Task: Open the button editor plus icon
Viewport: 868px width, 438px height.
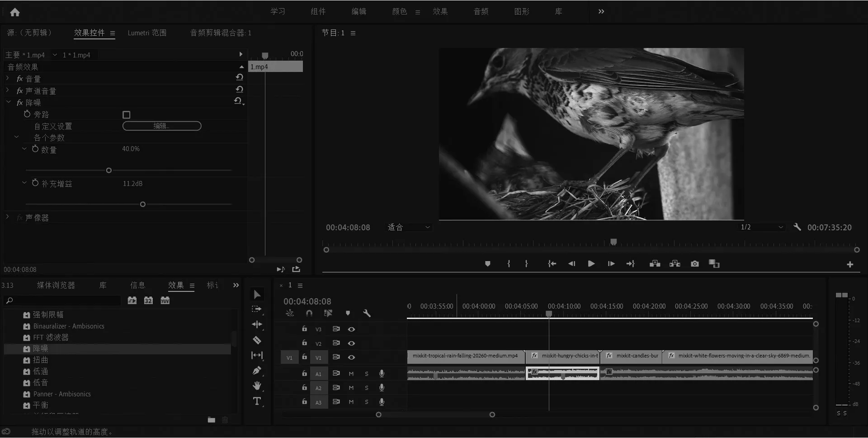Action: [x=850, y=265]
